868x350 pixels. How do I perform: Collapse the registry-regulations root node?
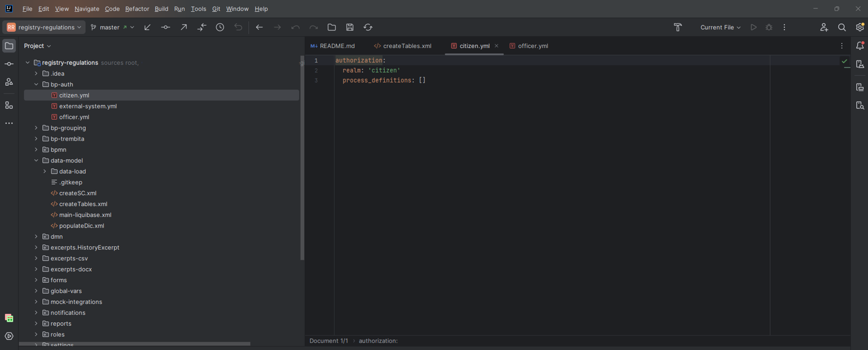point(28,63)
